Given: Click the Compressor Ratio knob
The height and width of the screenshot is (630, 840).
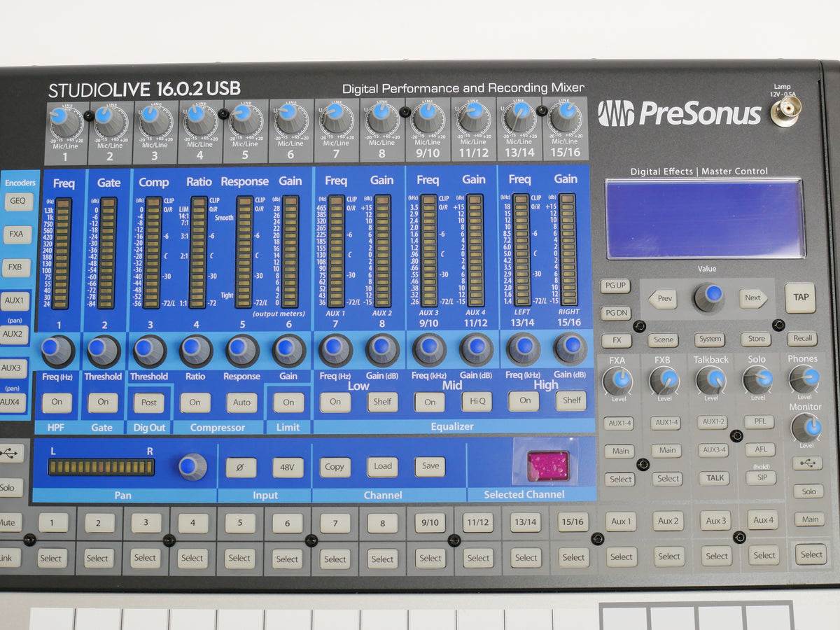Looking at the screenshot, I should 196,350.
